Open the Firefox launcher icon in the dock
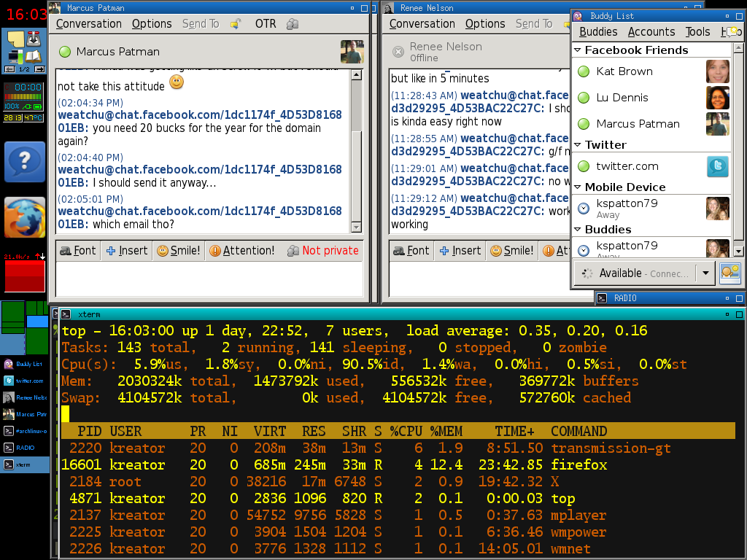747x560 pixels. (25, 217)
